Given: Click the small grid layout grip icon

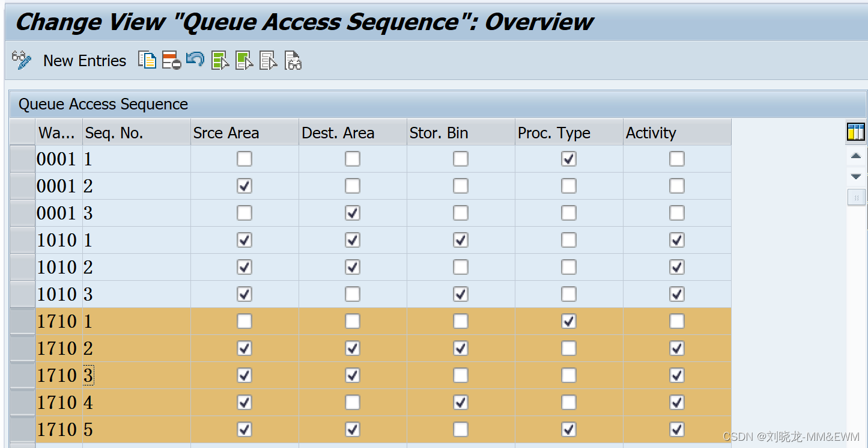Looking at the screenshot, I should 856,197.
